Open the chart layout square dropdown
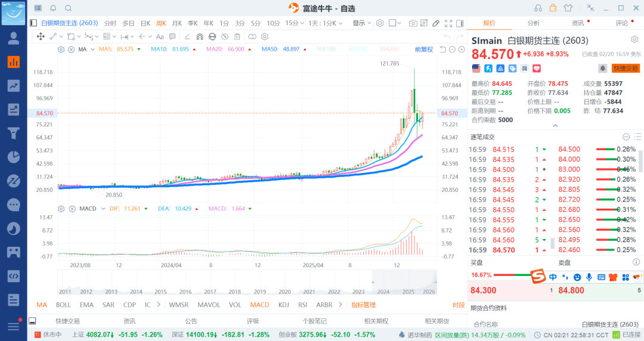Viewport: 644px width, 341px height. click(395, 23)
